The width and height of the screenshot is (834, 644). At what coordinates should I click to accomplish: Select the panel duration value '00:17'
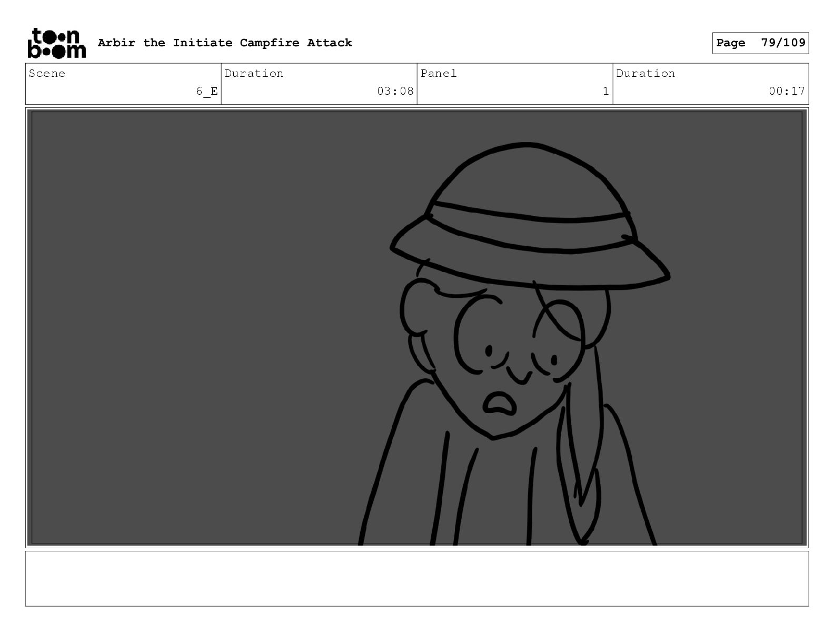[x=787, y=91]
